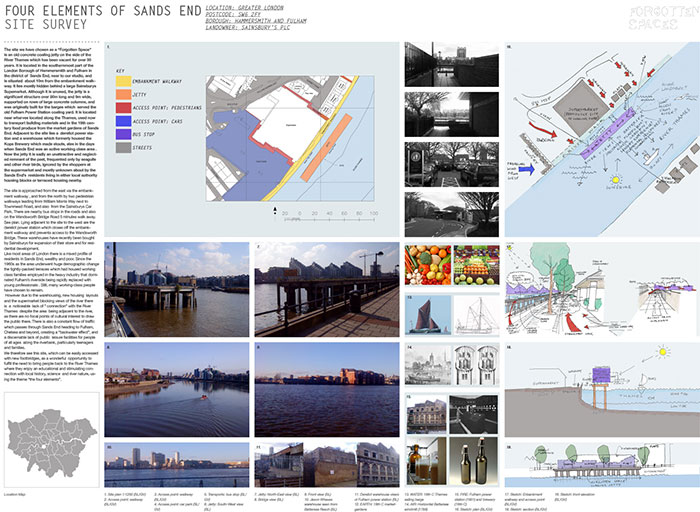
Task: Click the blue Access Point Cars swatch
Action: click(x=124, y=121)
